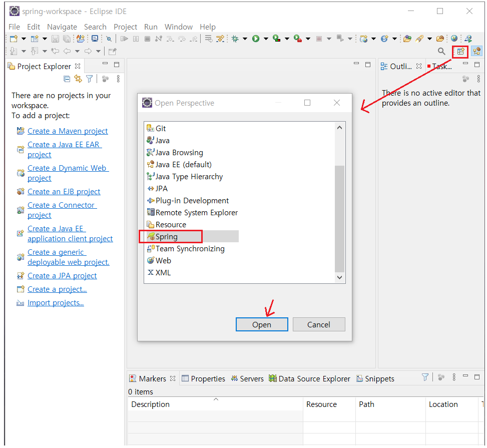Click the Open Perspective toolbar icon
This screenshot has height=448, width=487.
point(460,52)
